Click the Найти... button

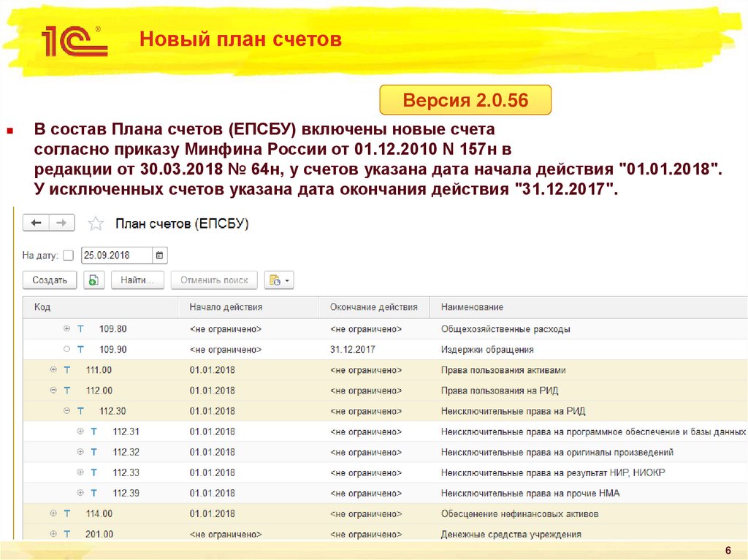[137, 280]
